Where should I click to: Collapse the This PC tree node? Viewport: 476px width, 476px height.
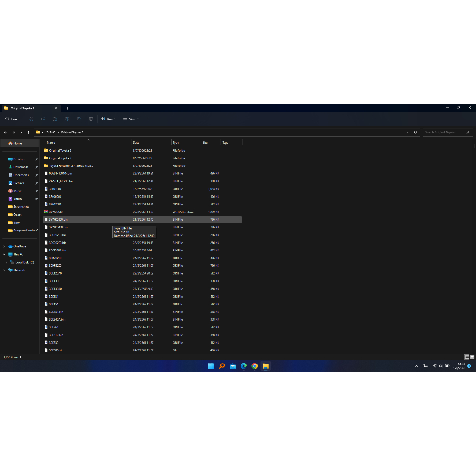[4, 254]
